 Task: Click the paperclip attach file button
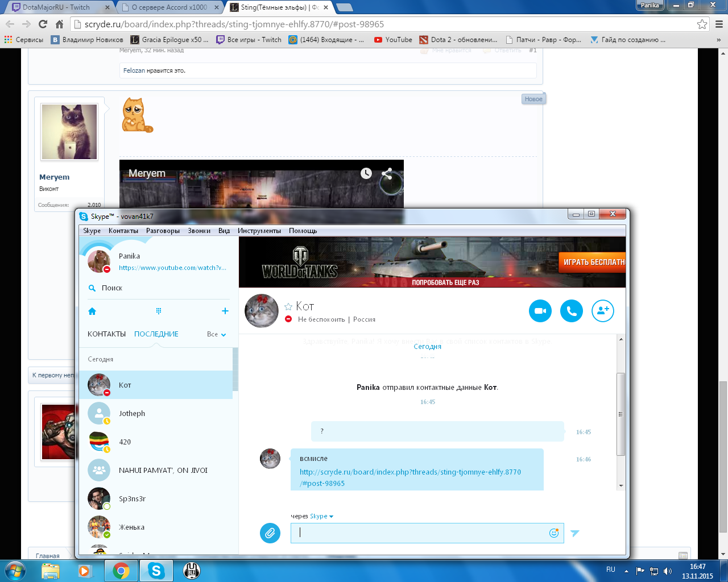270,533
